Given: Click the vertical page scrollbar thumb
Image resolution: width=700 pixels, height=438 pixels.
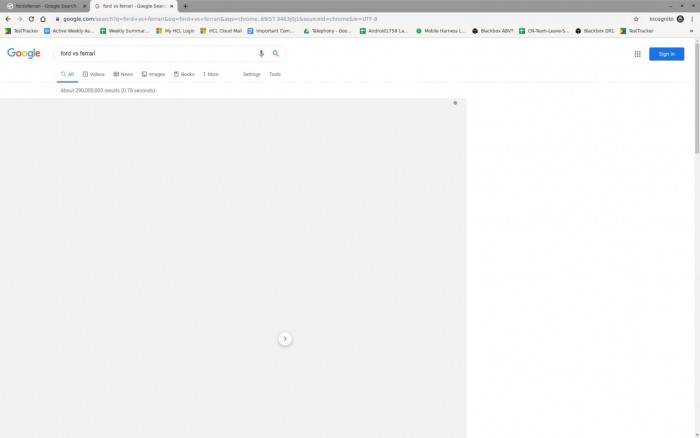Looking at the screenshot, I should [697, 98].
